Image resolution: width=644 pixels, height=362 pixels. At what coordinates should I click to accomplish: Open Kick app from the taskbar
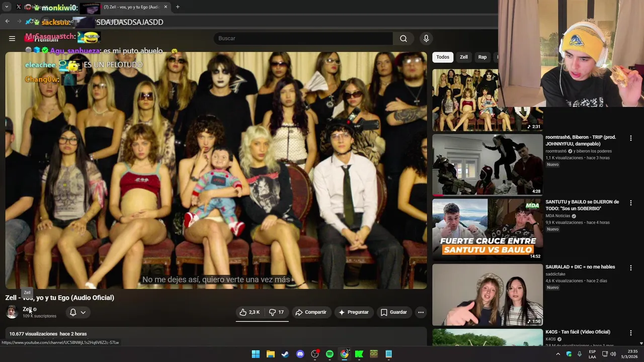(x=359, y=354)
